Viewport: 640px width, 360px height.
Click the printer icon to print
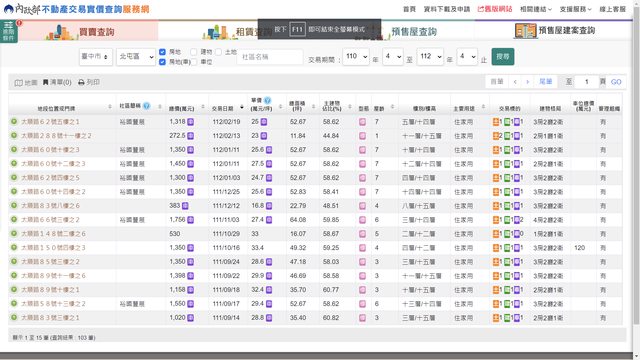coord(81,82)
